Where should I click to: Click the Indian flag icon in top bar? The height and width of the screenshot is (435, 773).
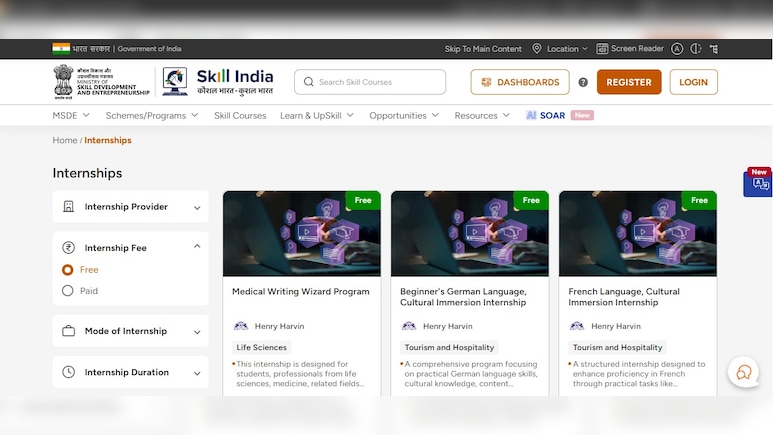point(61,48)
